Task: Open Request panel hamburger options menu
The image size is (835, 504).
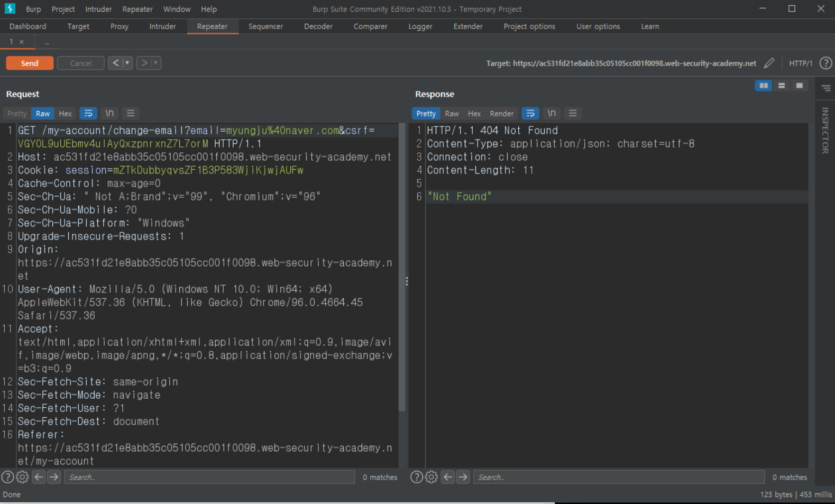Action: coord(131,113)
